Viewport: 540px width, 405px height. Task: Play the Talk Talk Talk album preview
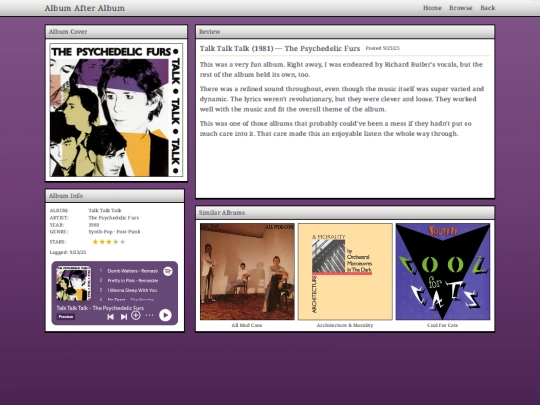click(x=165, y=315)
